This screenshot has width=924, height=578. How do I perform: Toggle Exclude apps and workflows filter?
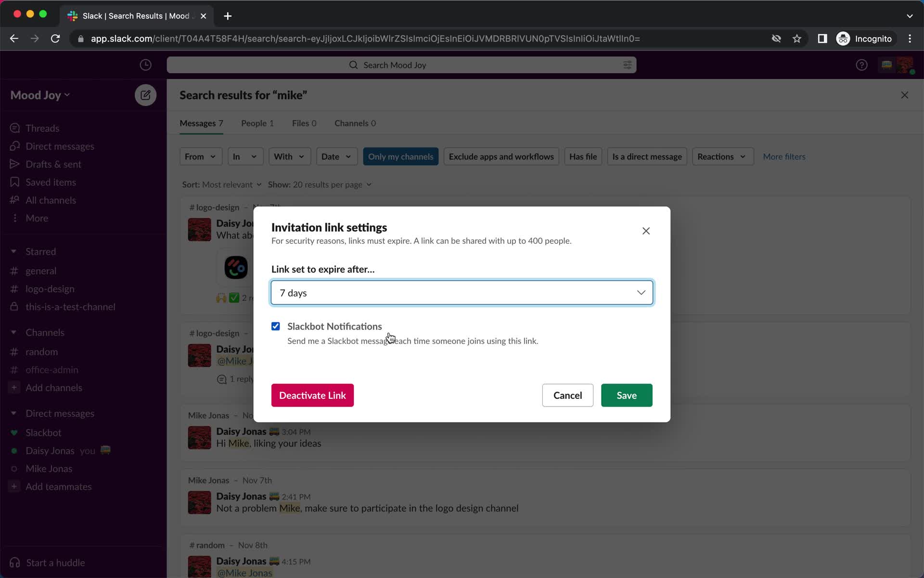(501, 156)
